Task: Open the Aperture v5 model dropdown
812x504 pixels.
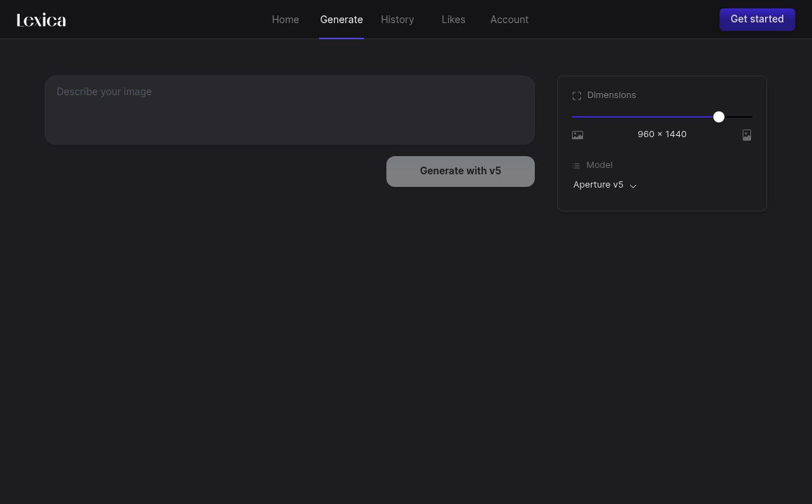Action: coord(599,185)
